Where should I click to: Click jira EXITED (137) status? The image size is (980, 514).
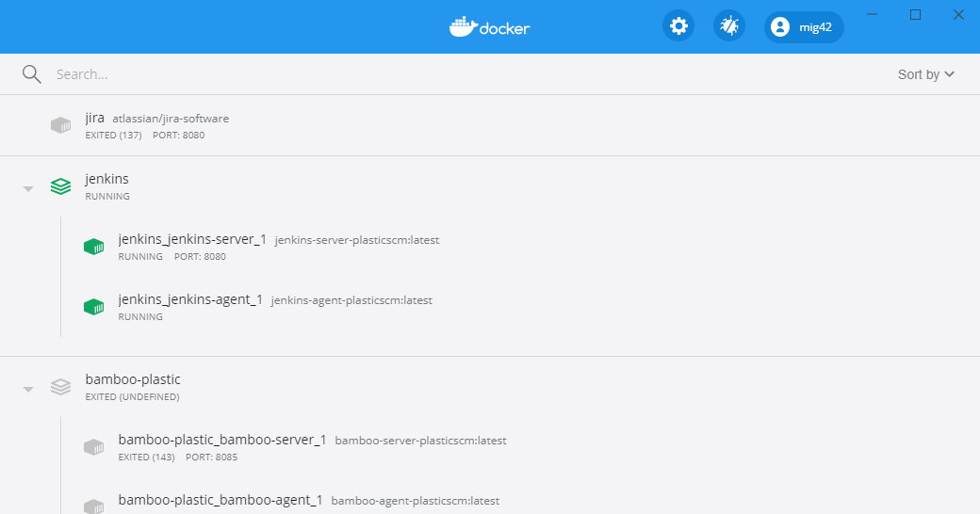[x=114, y=135]
